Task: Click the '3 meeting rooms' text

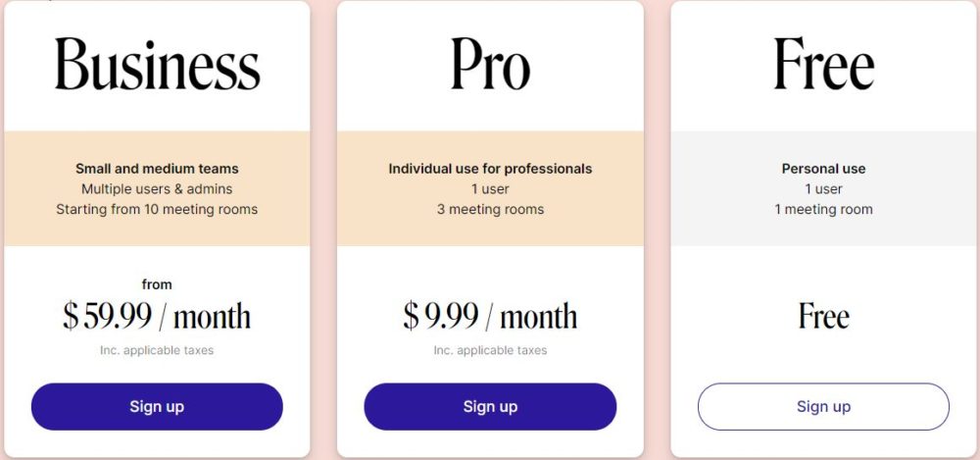Action: (x=490, y=209)
